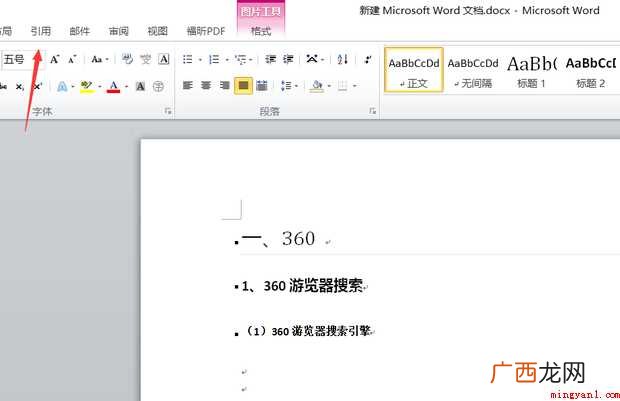Click the Change Case Aa button
The image size is (620, 401).
click(96, 60)
